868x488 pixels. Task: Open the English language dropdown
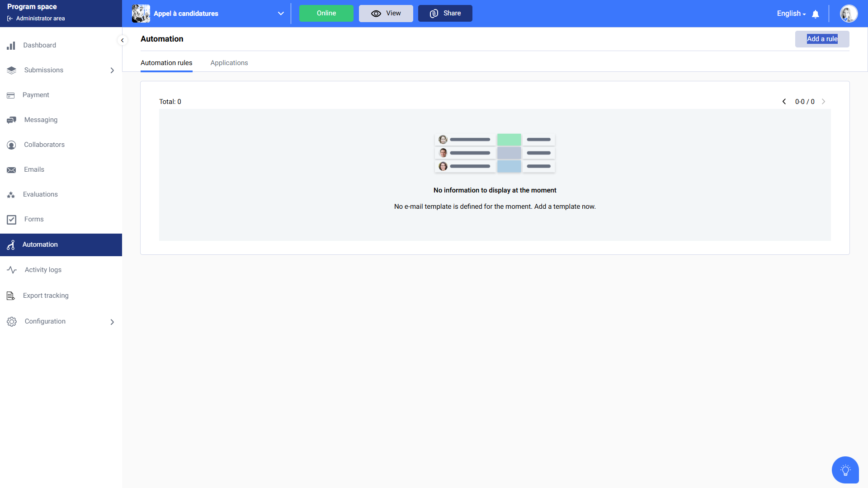[x=791, y=14]
